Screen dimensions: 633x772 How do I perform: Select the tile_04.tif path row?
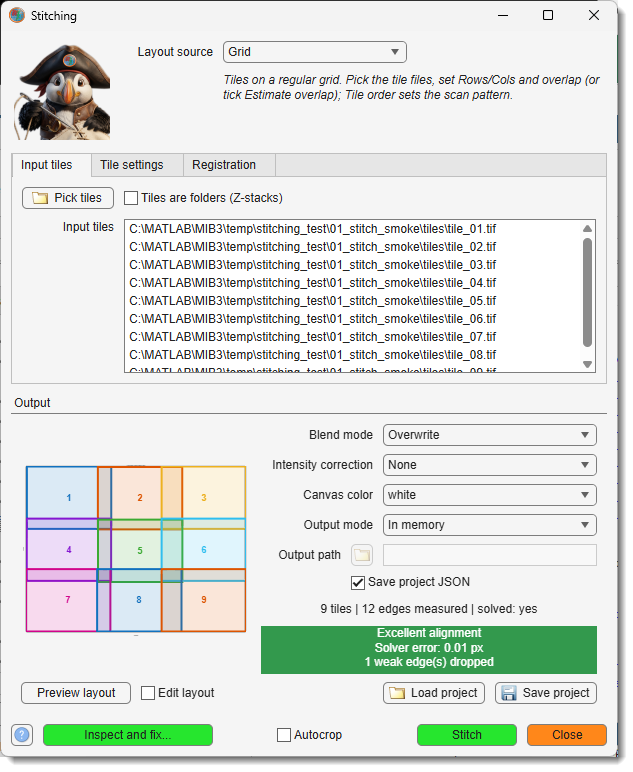coord(315,285)
